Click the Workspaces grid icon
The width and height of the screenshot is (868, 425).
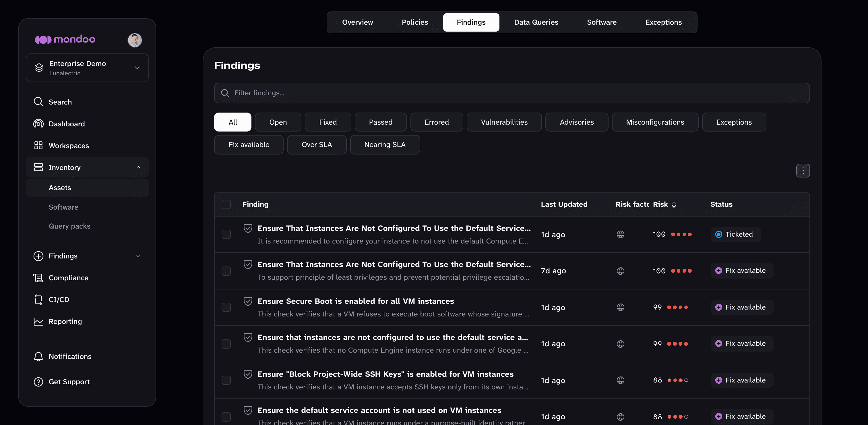38,145
